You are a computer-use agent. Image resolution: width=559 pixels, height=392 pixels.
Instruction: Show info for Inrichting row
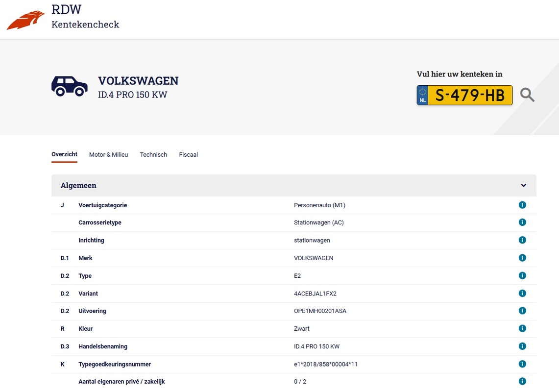click(x=522, y=240)
